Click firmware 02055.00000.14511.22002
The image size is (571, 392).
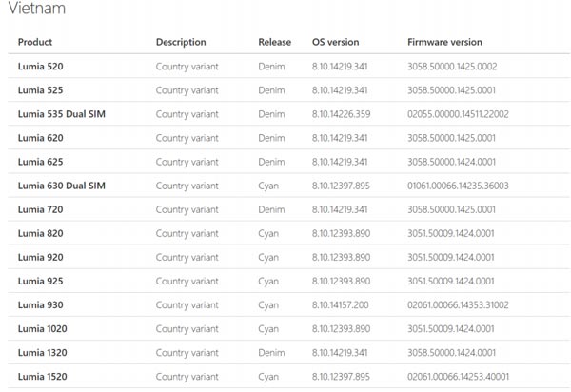pos(458,114)
